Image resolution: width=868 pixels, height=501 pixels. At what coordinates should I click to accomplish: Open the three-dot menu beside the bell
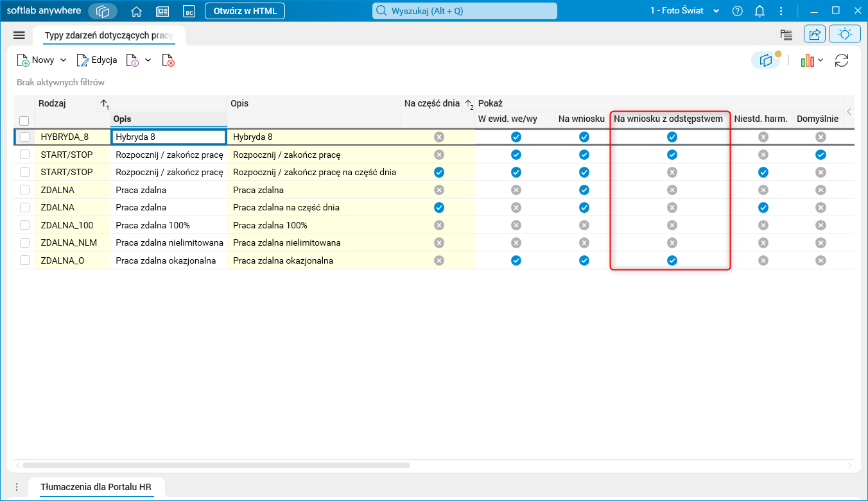click(x=781, y=11)
